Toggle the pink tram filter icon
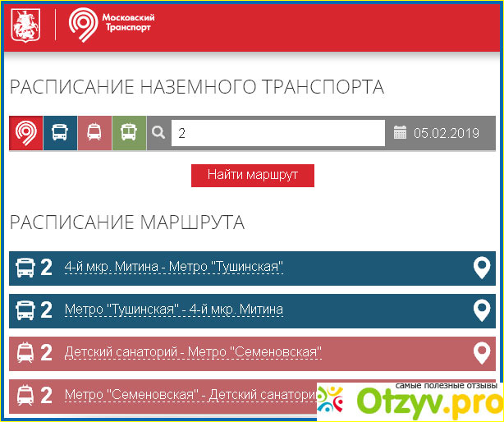Screen dimensions: 504x422 coord(94,132)
